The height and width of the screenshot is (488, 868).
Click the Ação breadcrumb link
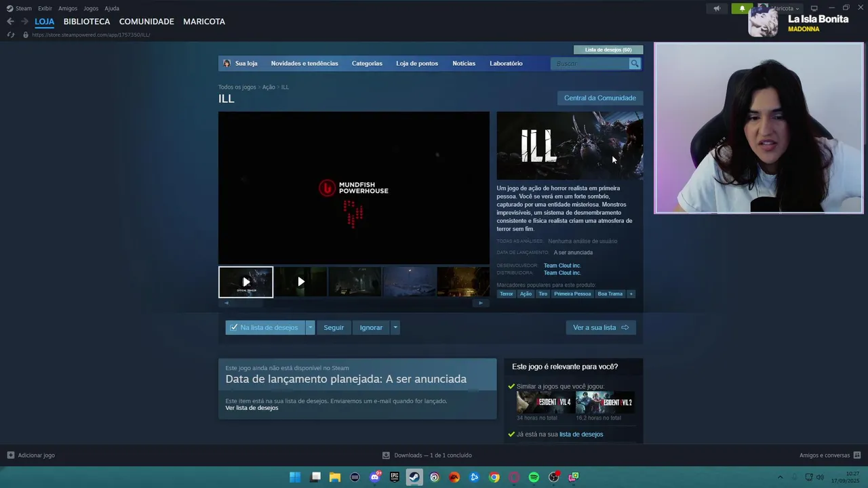pos(269,87)
